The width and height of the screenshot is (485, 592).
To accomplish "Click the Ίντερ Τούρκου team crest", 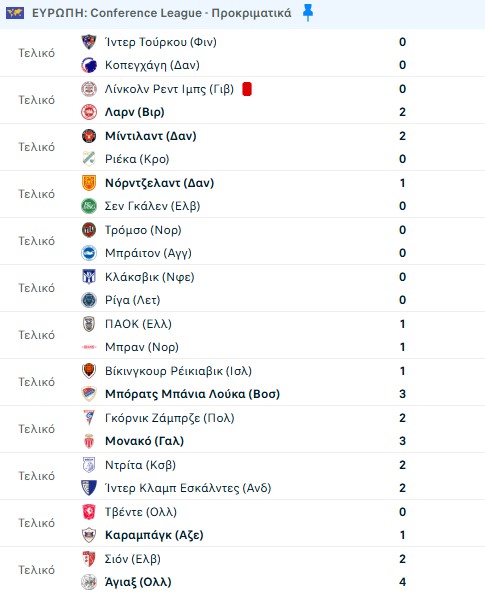I will tap(89, 42).
